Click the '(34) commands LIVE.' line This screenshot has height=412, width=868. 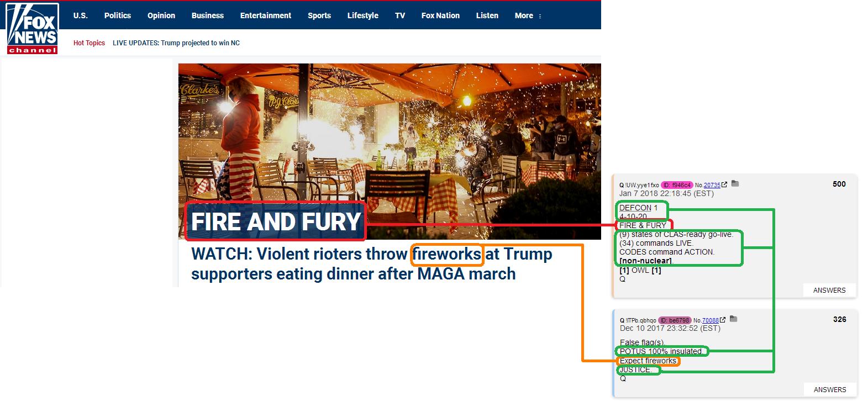[656, 243]
